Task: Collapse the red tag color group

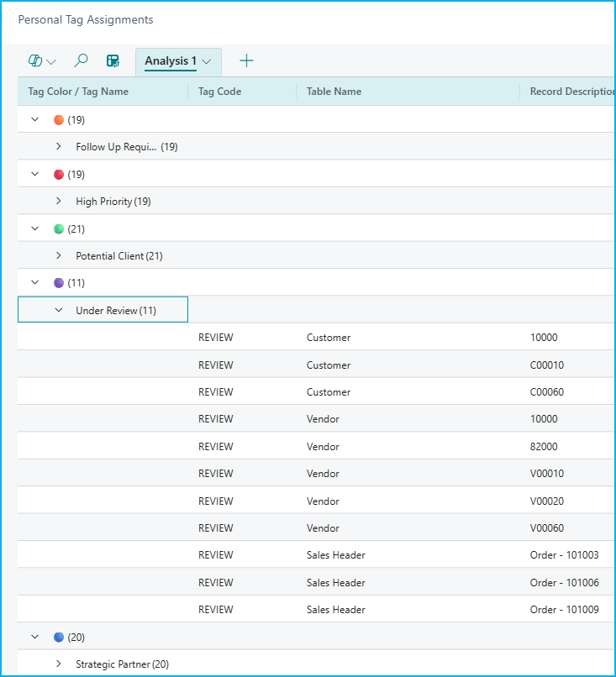Action: pyautogui.click(x=35, y=175)
